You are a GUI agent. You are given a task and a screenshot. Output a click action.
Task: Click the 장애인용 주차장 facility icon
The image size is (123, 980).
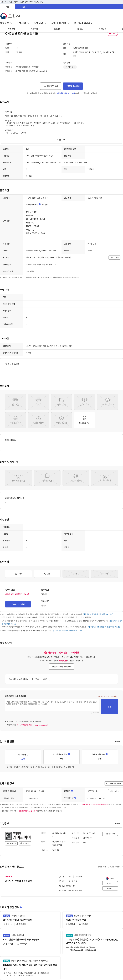(x=18, y=478)
